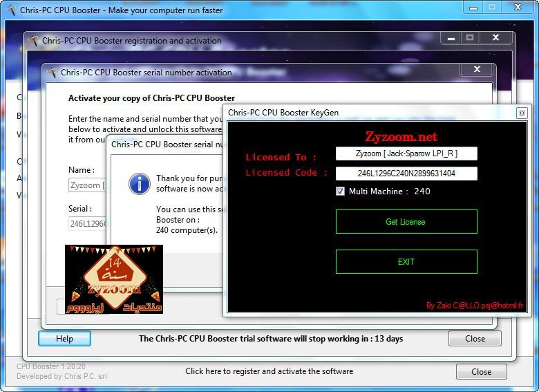
Task: Click the Get License button in KeyGen
Action: pos(406,222)
